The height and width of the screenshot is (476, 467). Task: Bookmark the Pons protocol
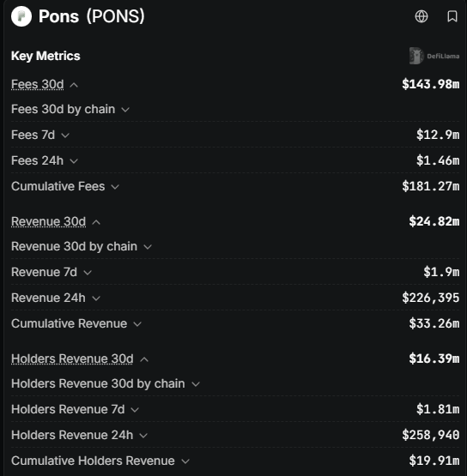[452, 16]
